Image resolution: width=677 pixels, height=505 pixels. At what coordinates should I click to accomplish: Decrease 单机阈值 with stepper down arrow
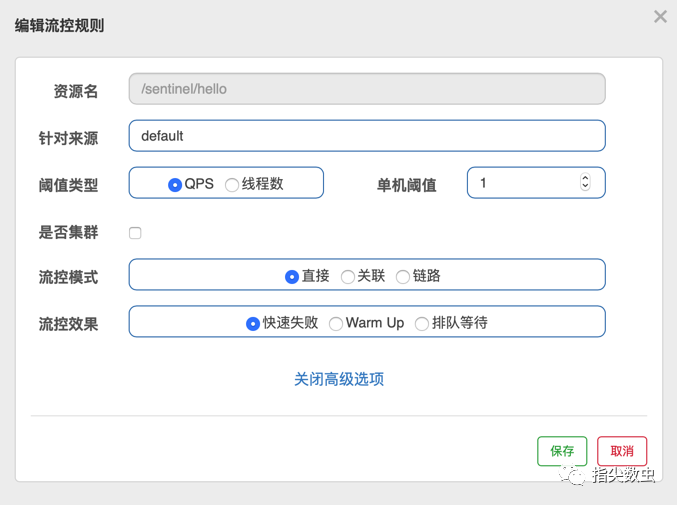[x=585, y=186]
